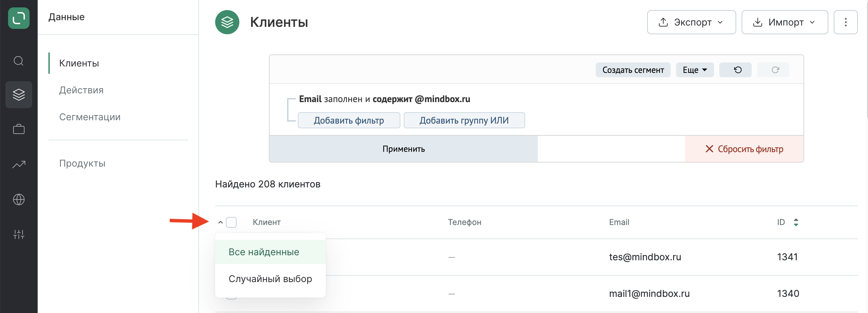
Task: Click Создать сегмент button
Action: pos(632,70)
